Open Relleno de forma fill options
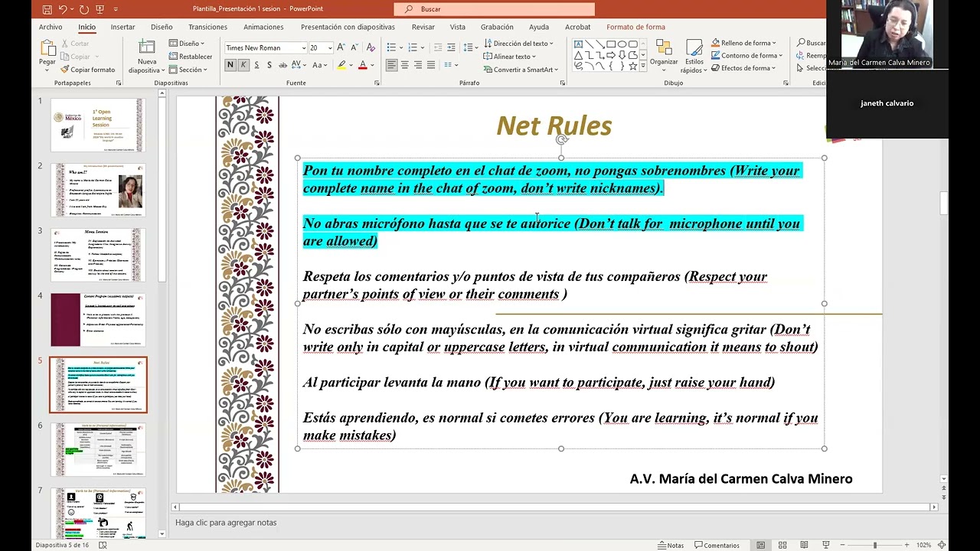This screenshot has height=551, width=980. click(743, 43)
